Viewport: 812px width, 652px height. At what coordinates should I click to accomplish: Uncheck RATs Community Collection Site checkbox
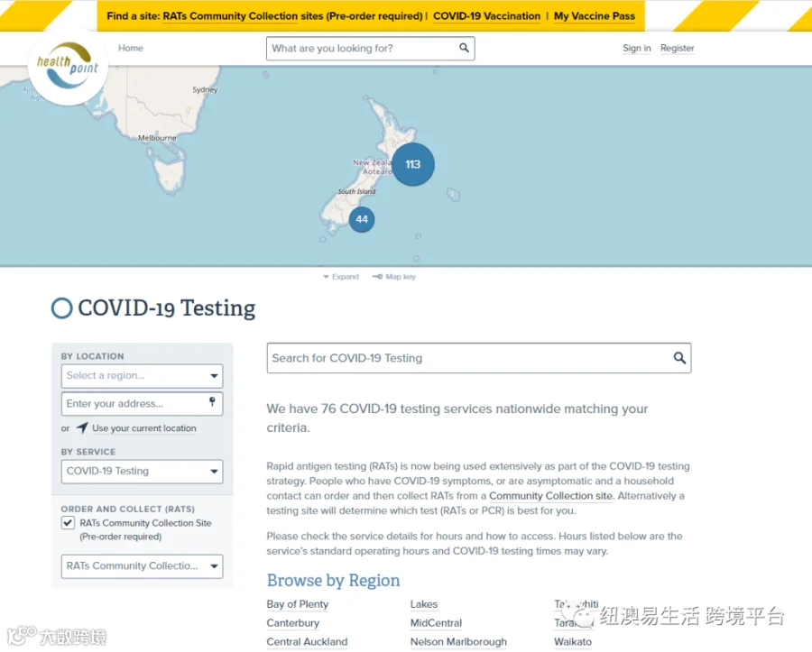pos(68,523)
